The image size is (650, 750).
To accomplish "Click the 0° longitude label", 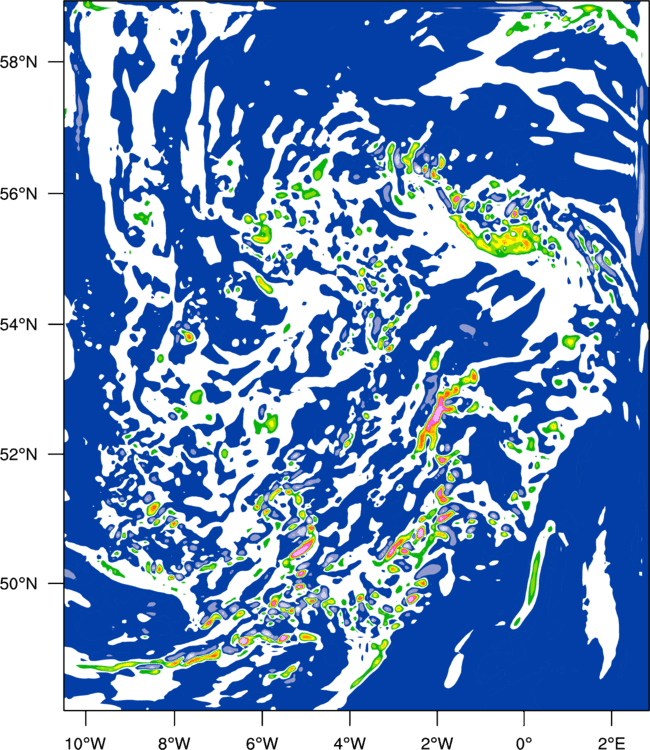I will pyautogui.click(x=524, y=743).
